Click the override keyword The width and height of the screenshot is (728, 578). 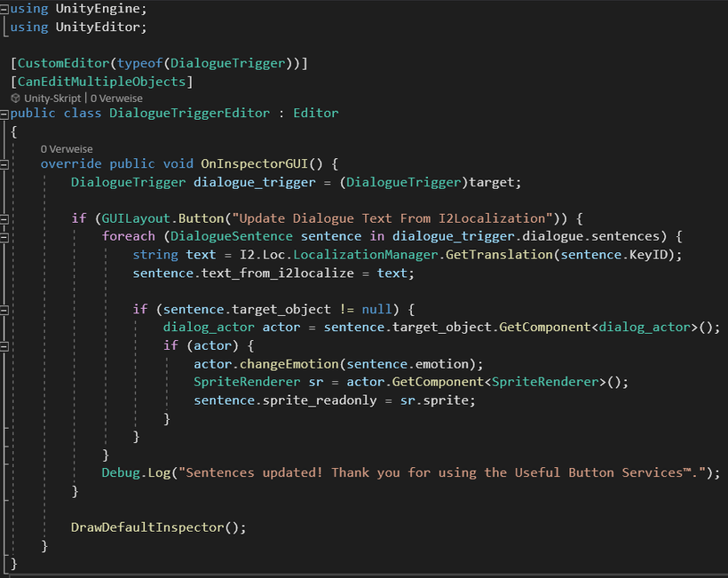(71, 164)
